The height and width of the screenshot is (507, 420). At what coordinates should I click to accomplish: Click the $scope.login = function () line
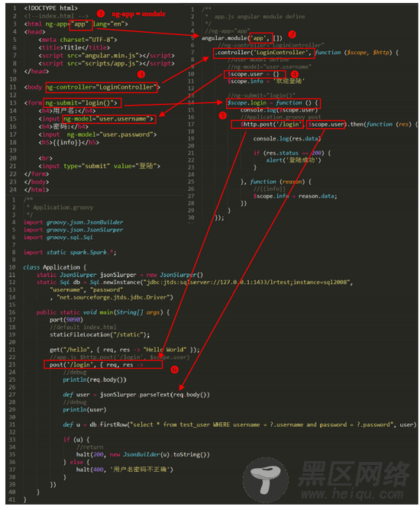click(273, 103)
